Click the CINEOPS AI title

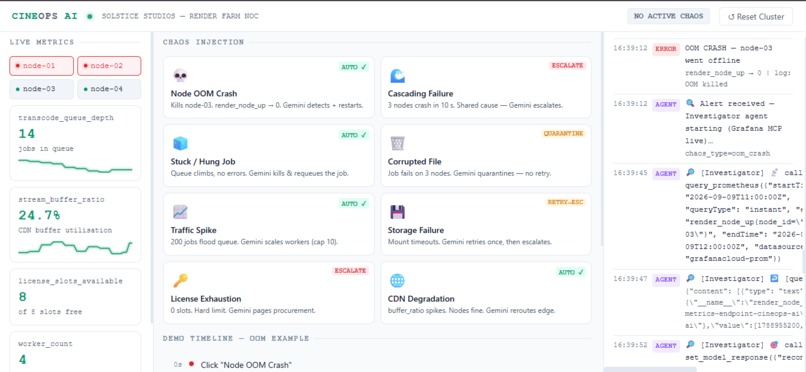(x=45, y=16)
